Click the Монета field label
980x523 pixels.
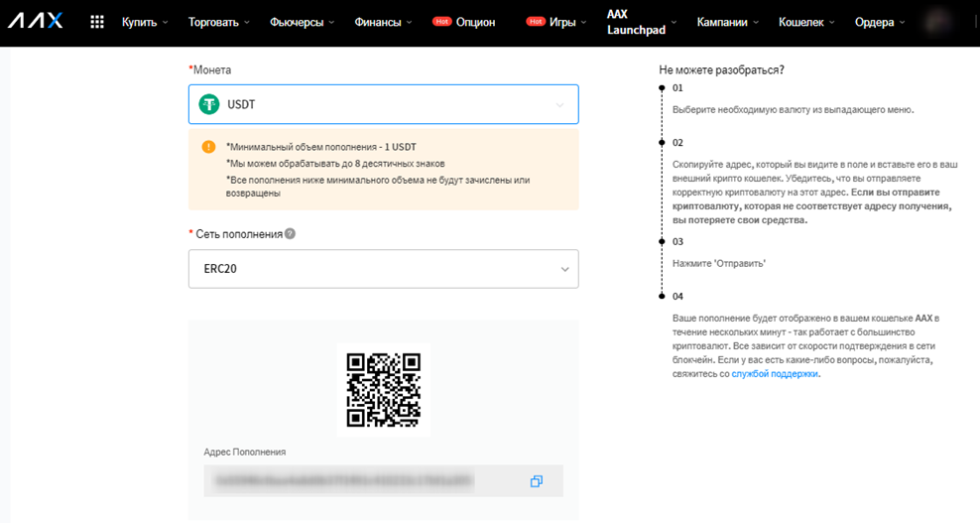(x=210, y=70)
